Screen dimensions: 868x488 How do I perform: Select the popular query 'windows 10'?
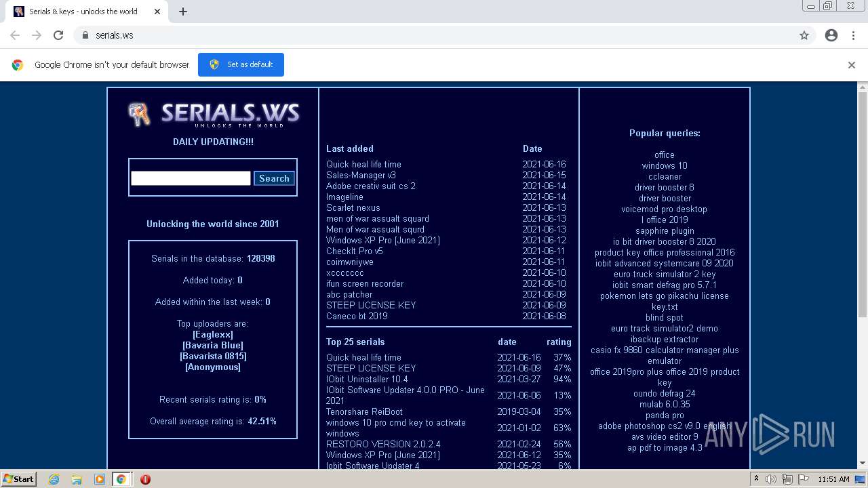point(665,165)
